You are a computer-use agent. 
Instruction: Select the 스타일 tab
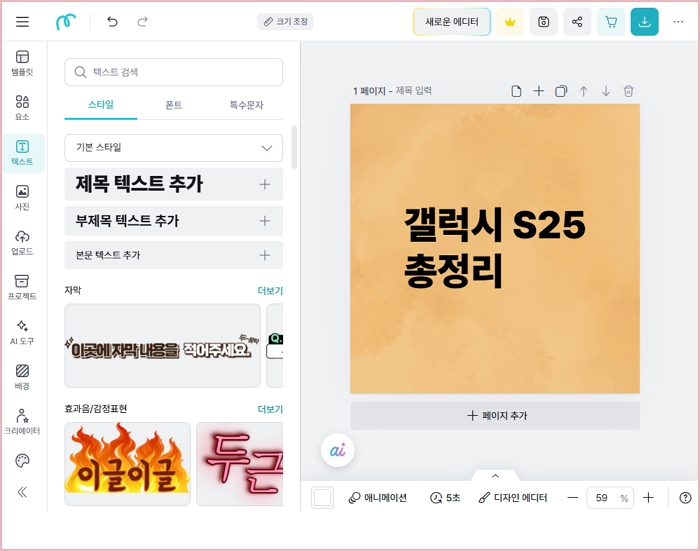click(x=101, y=105)
